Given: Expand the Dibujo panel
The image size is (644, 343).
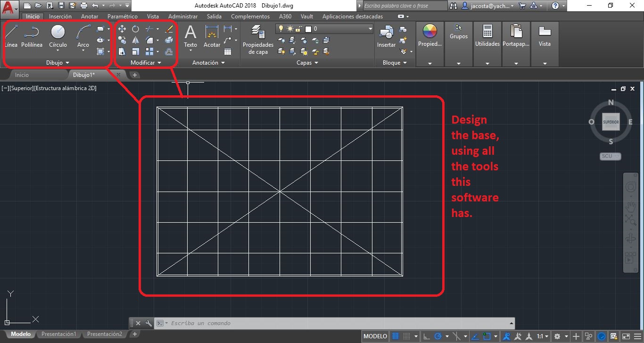Looking at the screenshot, I should (x=58, y=63).
